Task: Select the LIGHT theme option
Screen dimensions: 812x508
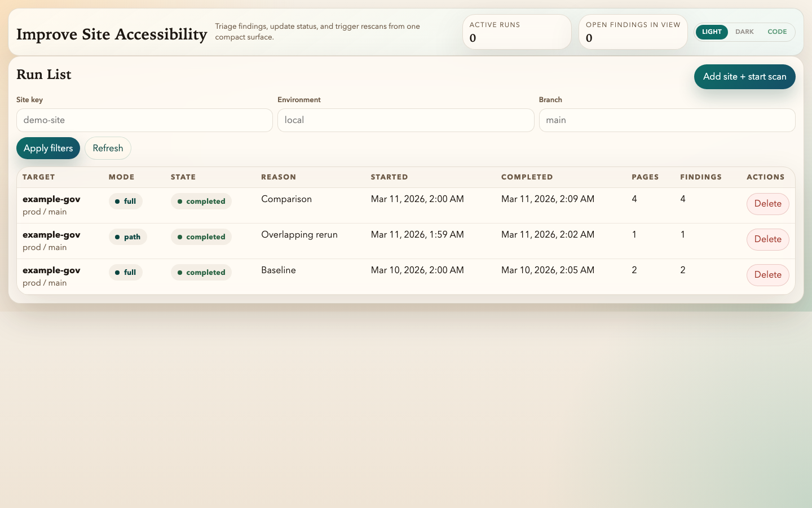Action: pyautogui.click(x=712, y=32)
